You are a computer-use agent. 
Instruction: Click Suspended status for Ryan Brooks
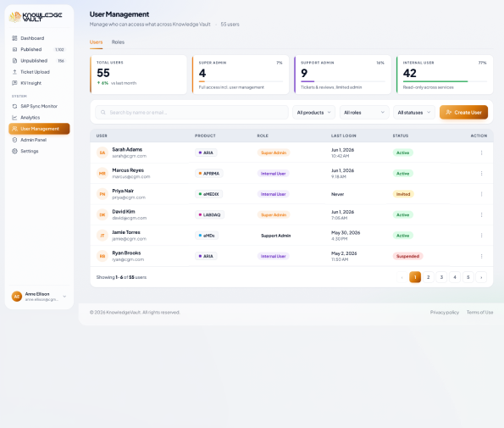[x=407, y=256]
